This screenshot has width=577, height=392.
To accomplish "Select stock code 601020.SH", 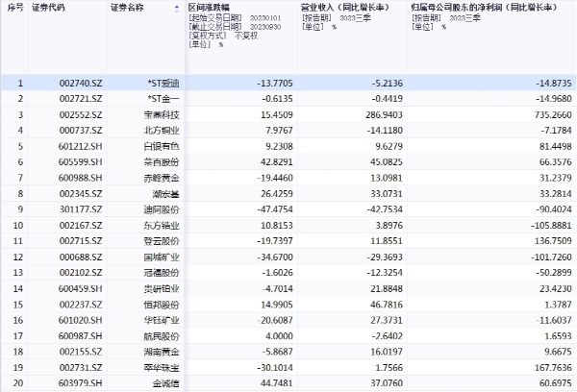I will (x=80, y=320).
